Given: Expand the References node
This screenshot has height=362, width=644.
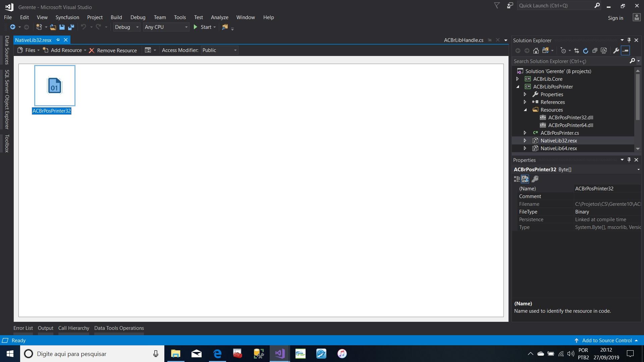Looking at the screenshot, I should click(525, 102).
